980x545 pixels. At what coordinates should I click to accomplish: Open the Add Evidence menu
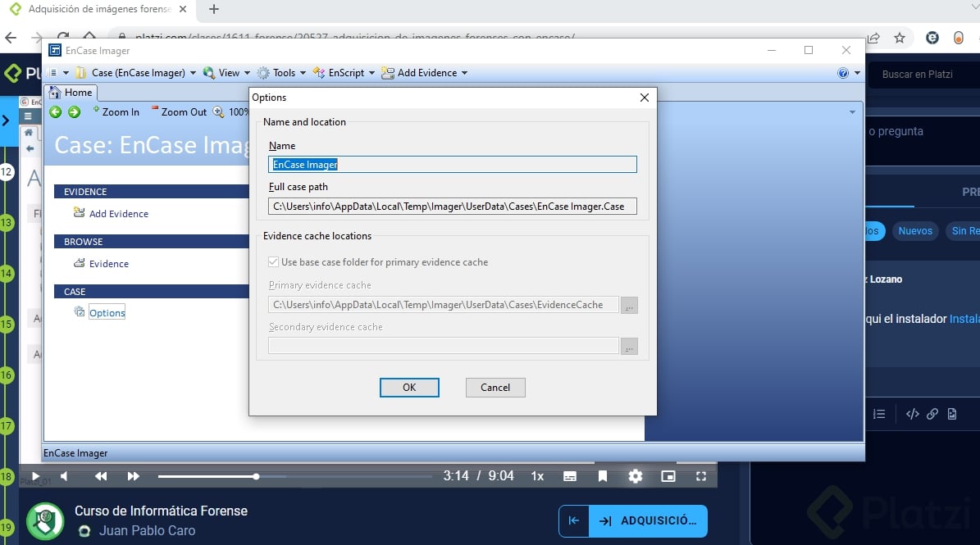click(424, 73)
